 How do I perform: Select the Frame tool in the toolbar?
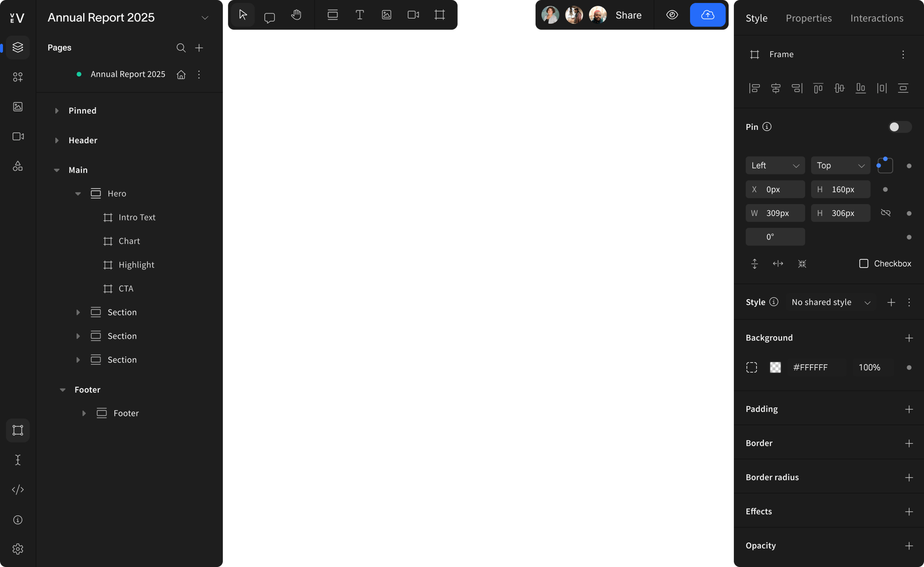[439, 15]
